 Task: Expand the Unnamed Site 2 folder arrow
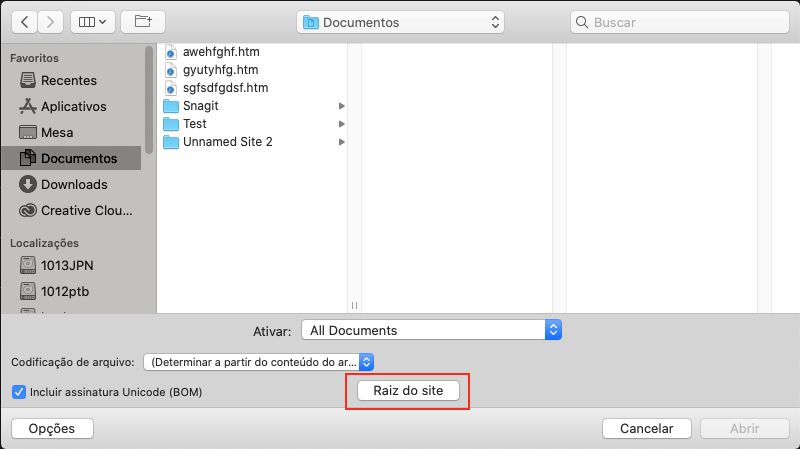(x=341, y=142)
